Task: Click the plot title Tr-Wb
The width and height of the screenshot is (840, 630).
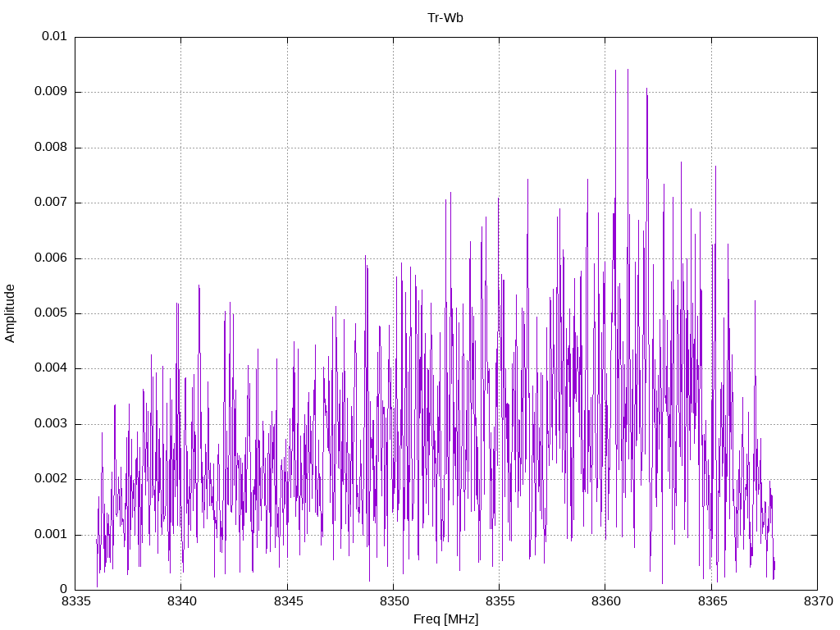Action: coord(445,18)
